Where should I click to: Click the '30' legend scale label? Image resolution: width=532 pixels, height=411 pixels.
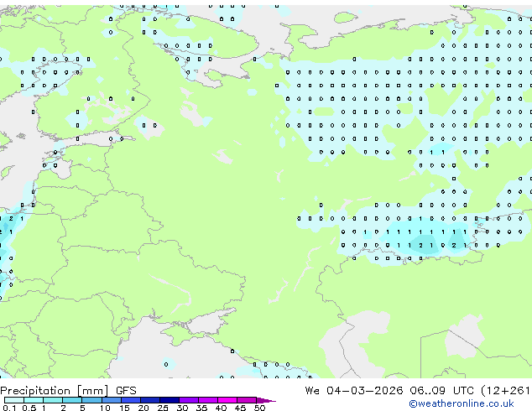coord(182,408)
